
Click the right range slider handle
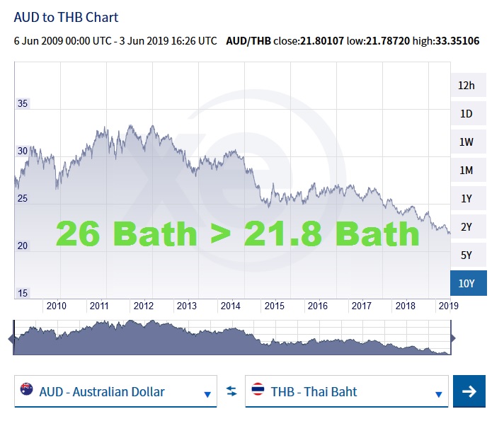click(x=453, y=338)
